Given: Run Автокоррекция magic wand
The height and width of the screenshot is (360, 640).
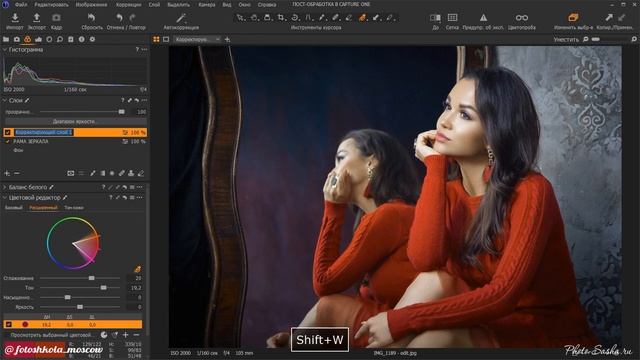Looking at the screenshot, I should 181,18.
